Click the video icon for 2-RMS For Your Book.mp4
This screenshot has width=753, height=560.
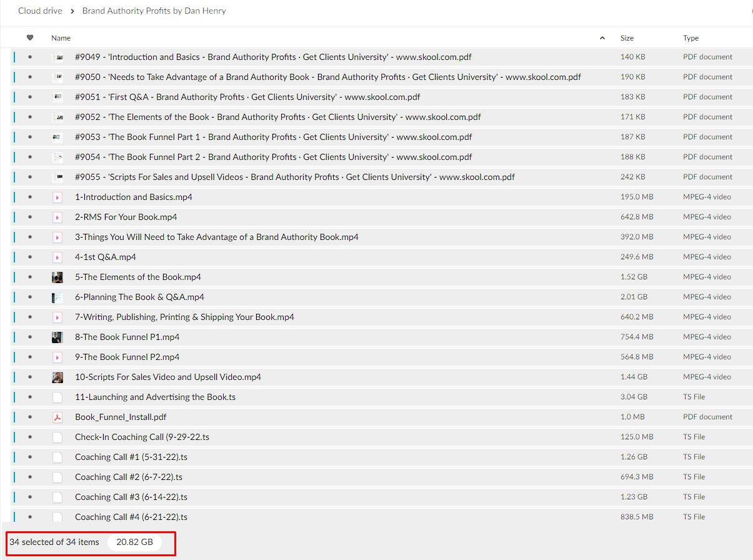[57, 217]
